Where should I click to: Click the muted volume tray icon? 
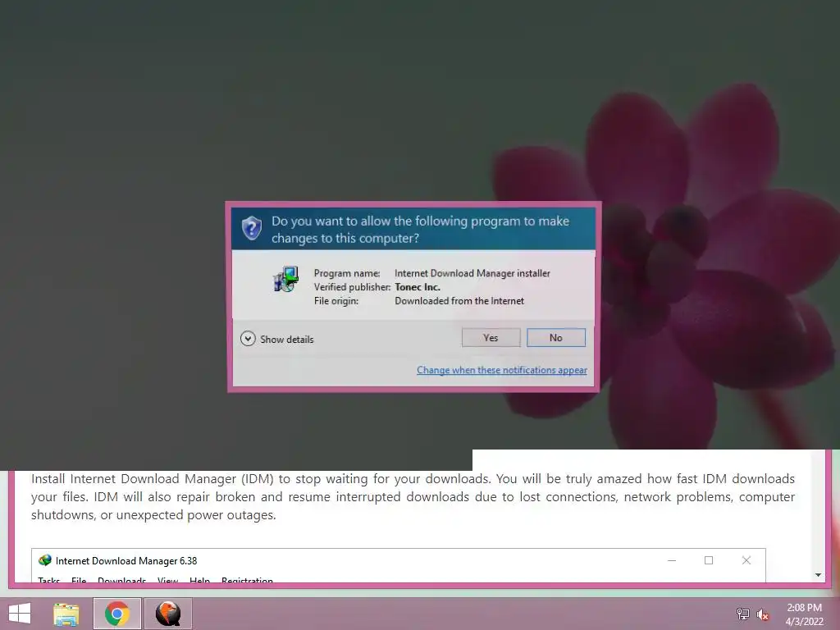(x=762, y=614)
